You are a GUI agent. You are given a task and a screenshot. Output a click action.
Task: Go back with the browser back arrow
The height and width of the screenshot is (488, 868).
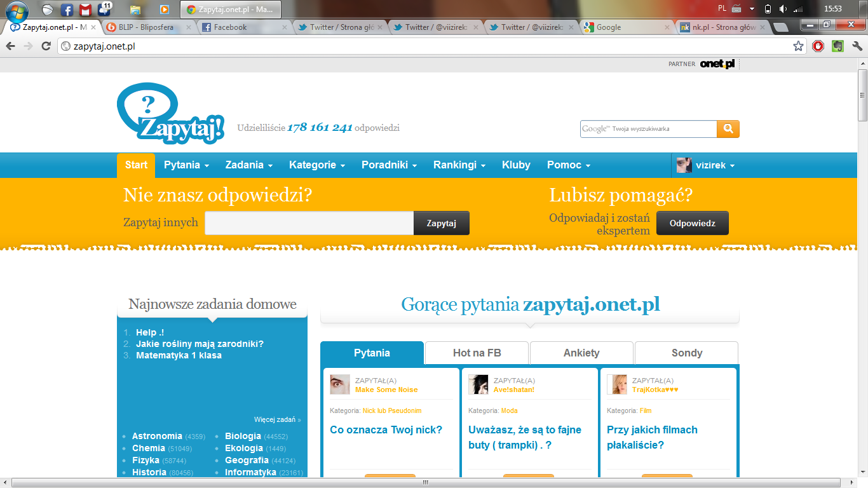coord(10,46)
